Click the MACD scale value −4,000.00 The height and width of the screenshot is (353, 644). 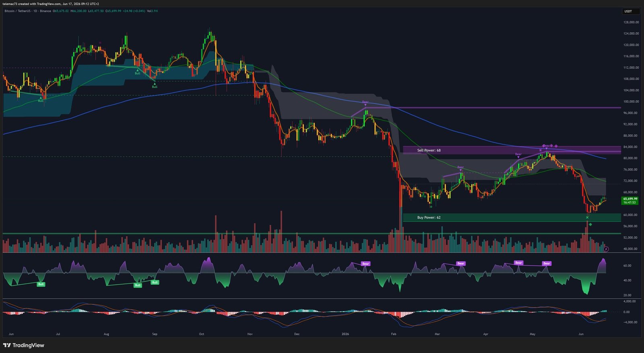click(x=630, y=322)
